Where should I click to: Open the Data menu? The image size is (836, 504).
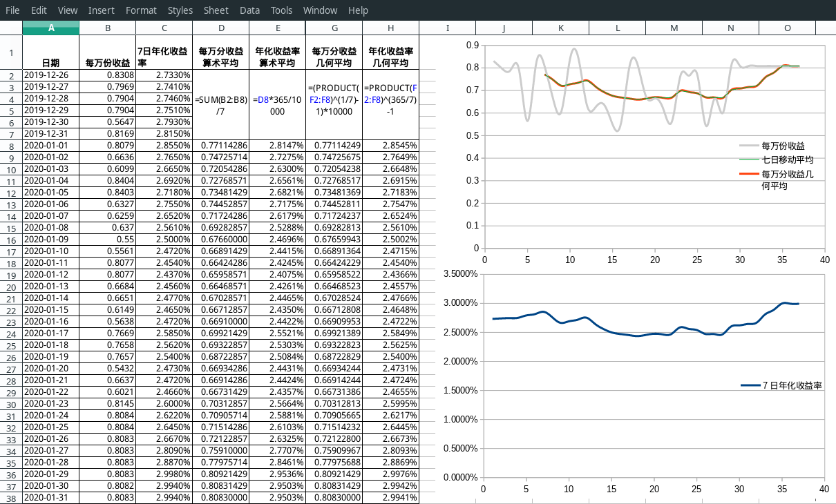coord(249,10)
